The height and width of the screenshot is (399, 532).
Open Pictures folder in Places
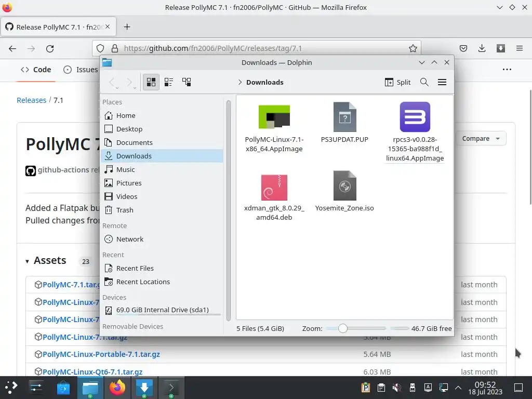click(162, 183)
